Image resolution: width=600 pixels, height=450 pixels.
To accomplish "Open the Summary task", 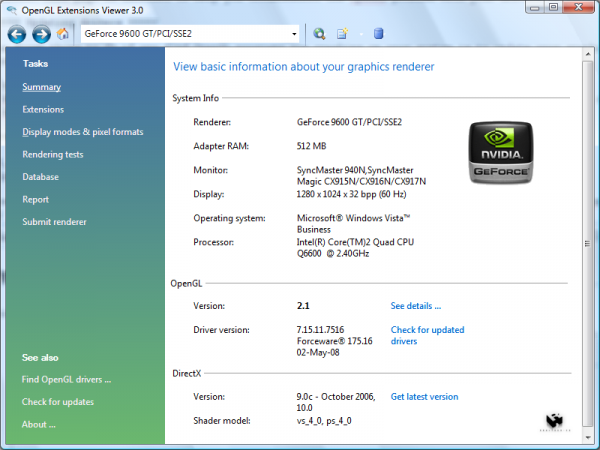I will tap(42, 87).
